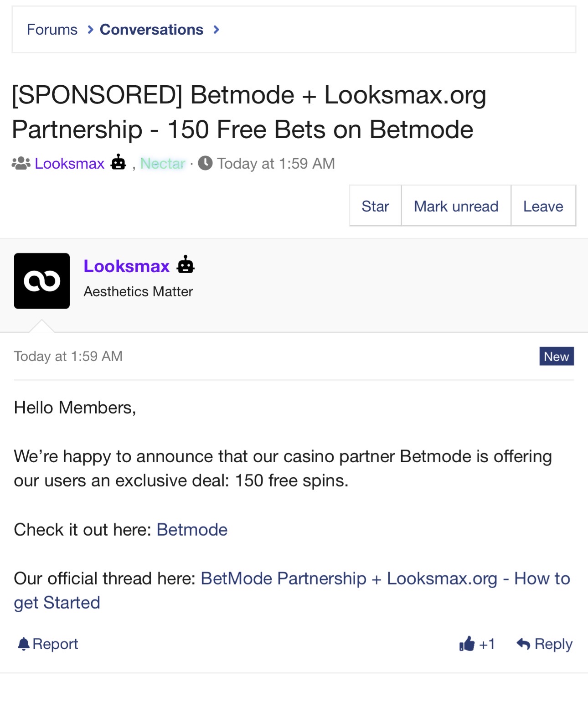Click the robot icon in the participants line
The width and height of the screenshot is (588, 708).
[x=119, y=162]
